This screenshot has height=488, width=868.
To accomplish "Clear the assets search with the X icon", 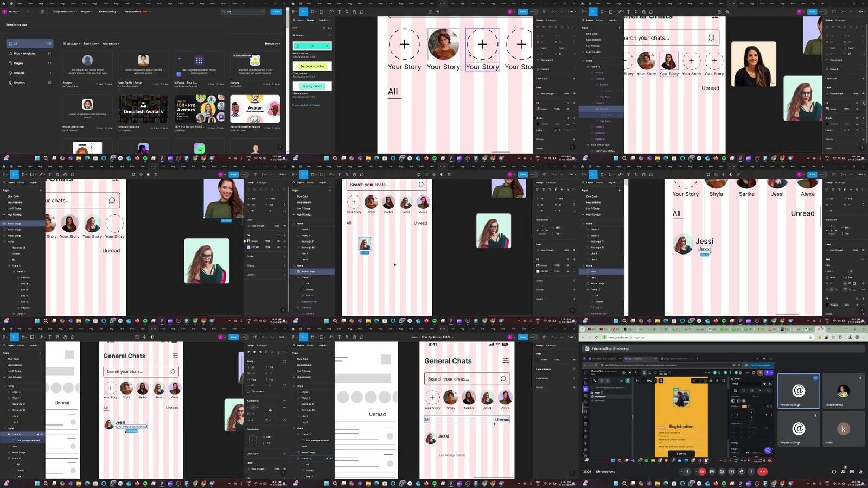I will [x=324, y=28].
